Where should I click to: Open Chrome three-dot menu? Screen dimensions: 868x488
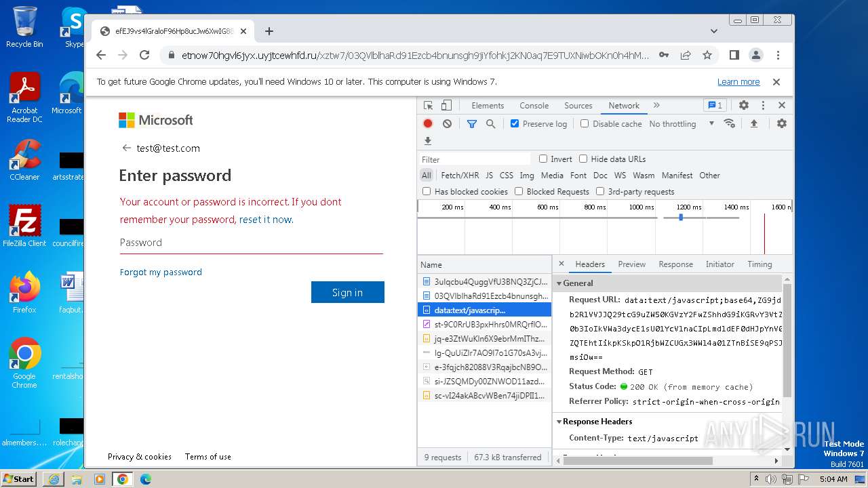[778, 55]
